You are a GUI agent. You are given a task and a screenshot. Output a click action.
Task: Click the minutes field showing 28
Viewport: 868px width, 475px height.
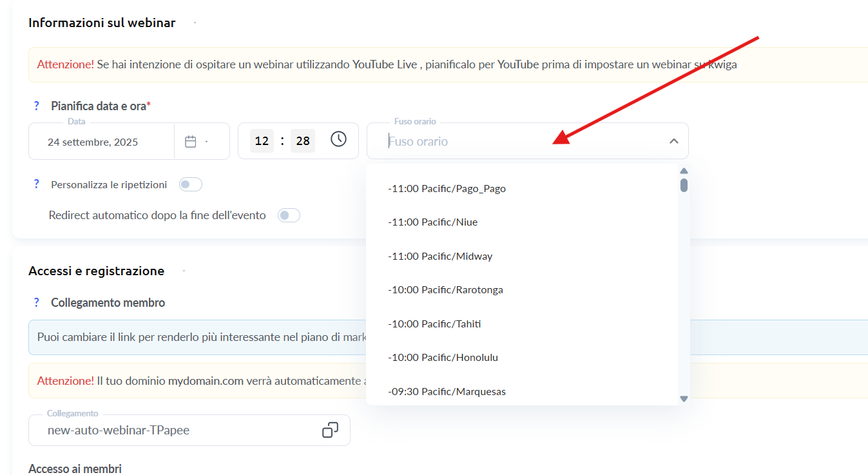(302, 141)
